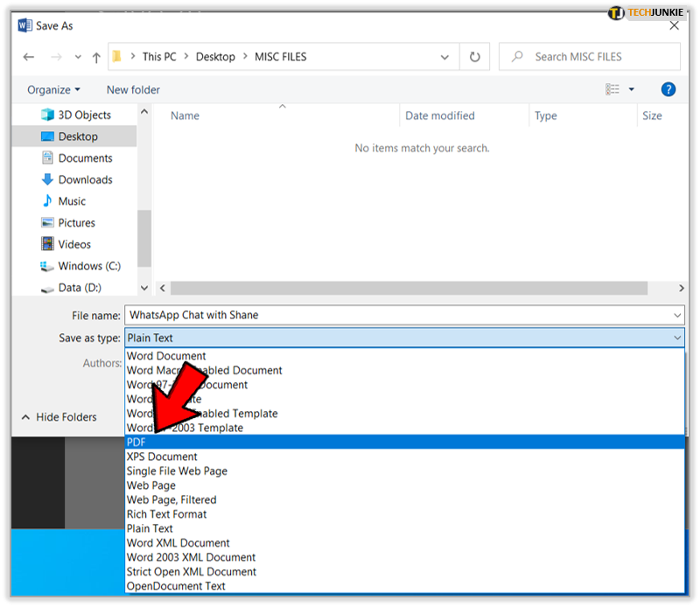Click the New folder button

coord(133,89)
